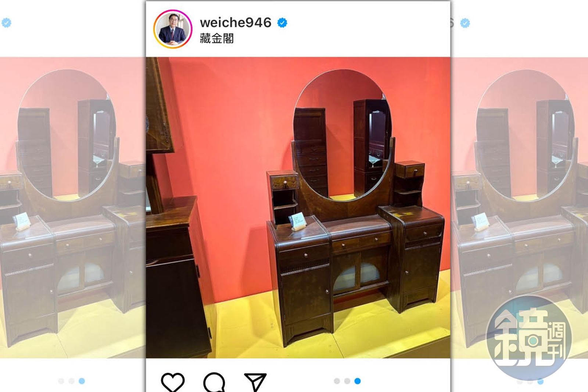This screenshot has width=588, height=392.
Task: Click the blue dot in left faded carousel
Action: pos(82,381)
